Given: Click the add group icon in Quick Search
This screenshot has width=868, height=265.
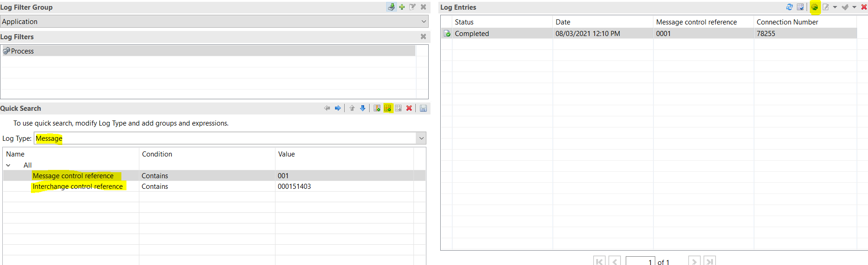Looking at the screenshot, I should (377, 108).
